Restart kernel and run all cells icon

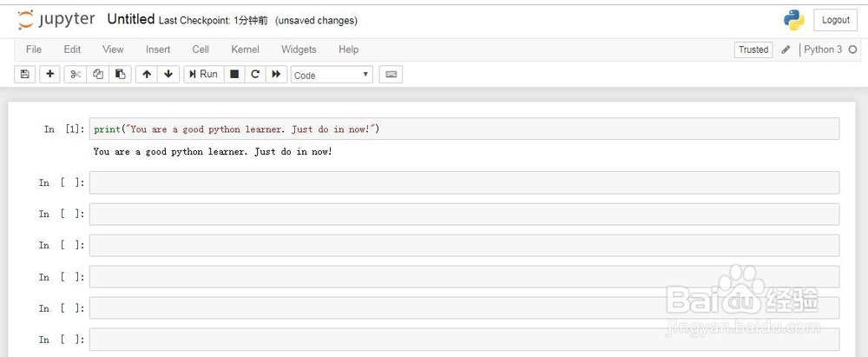point(276,75)
